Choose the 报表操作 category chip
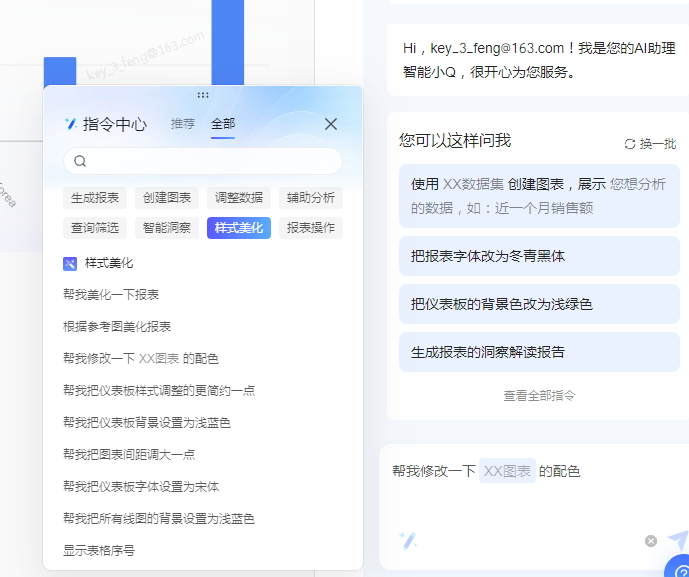 coord(311,228)
